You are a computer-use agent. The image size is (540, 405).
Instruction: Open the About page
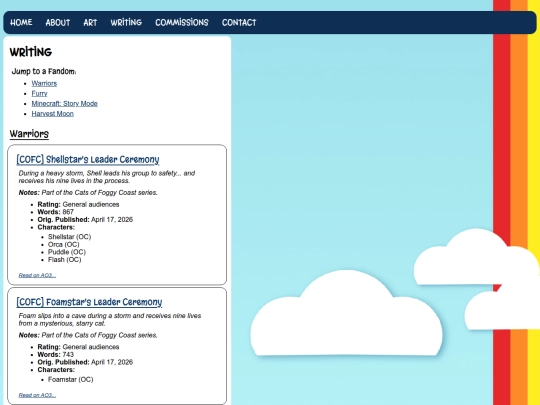[x=58, y=22]
